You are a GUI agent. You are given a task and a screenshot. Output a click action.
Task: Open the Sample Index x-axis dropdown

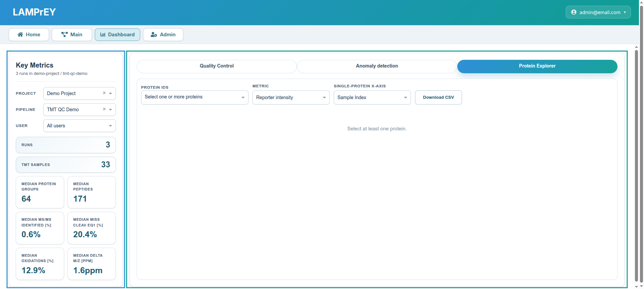coord(372,97)
